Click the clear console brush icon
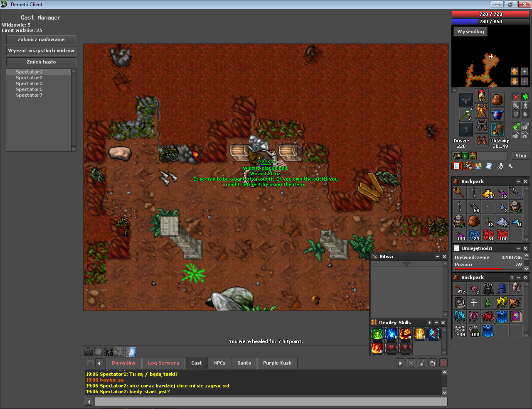 point(422,363)
